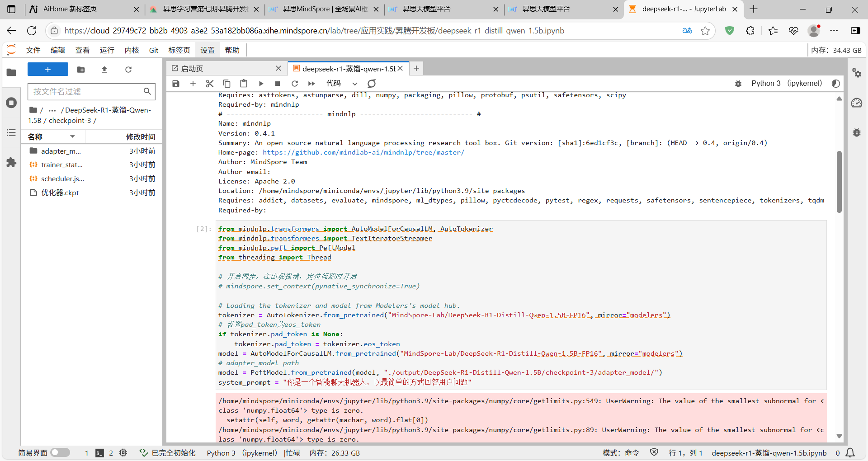
Task: Click the notebook vertical scrollbar thumb
Action: [839, 181]
